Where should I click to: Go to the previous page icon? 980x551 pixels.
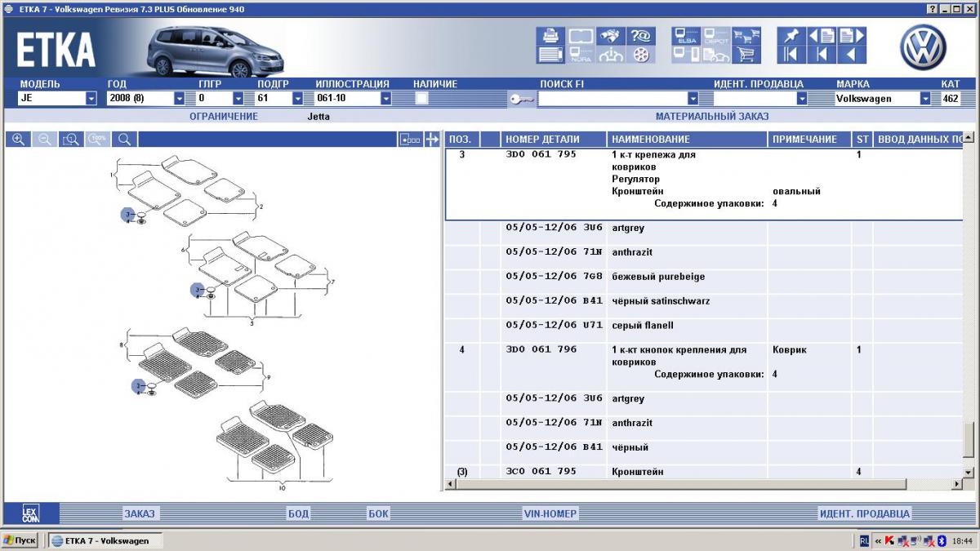pos(821,36)
